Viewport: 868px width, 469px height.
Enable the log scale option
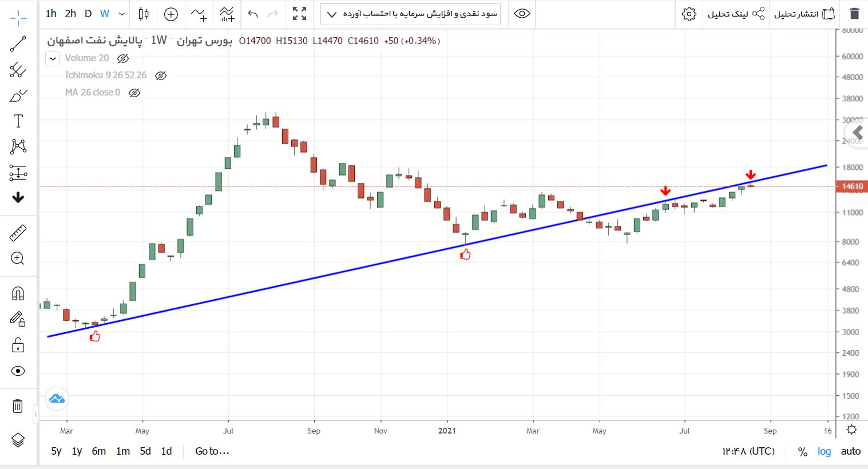(824, 451)
